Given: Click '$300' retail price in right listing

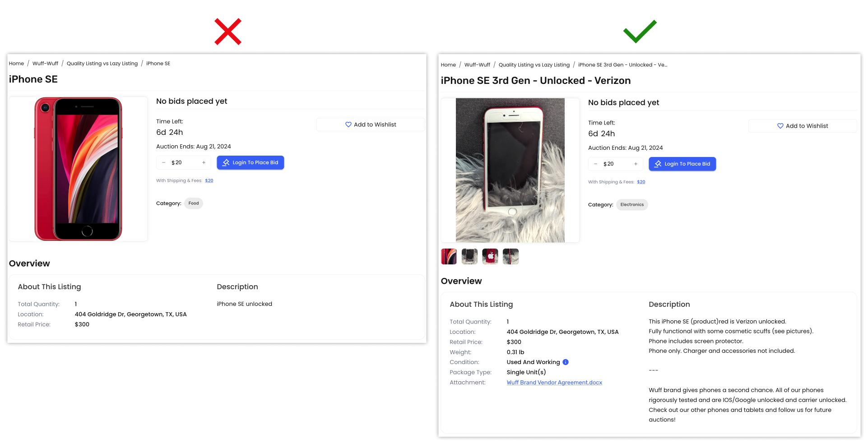Looking at the screenshot, I should click(x=514, y=342).
